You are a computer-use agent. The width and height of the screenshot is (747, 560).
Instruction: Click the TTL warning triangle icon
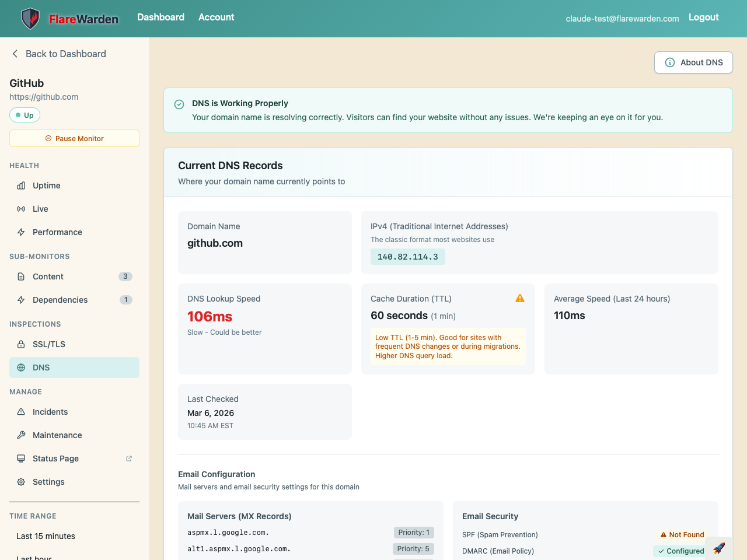[x=520, y=299]
